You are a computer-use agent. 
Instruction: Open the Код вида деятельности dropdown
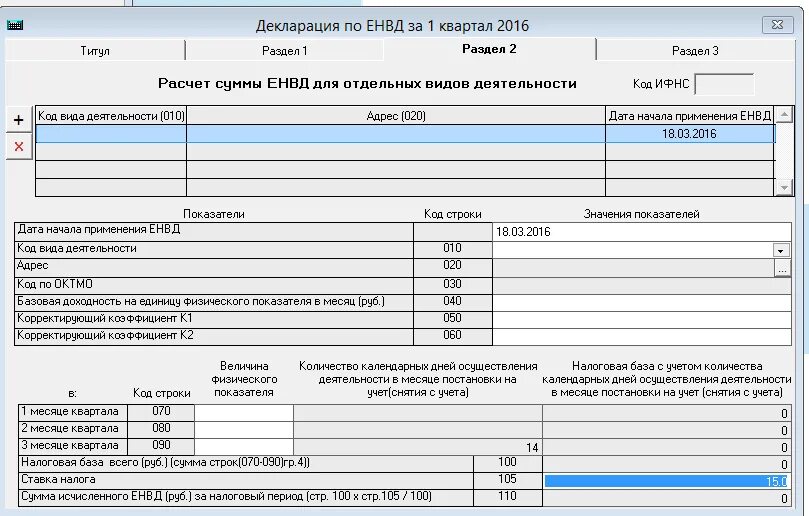781,251
